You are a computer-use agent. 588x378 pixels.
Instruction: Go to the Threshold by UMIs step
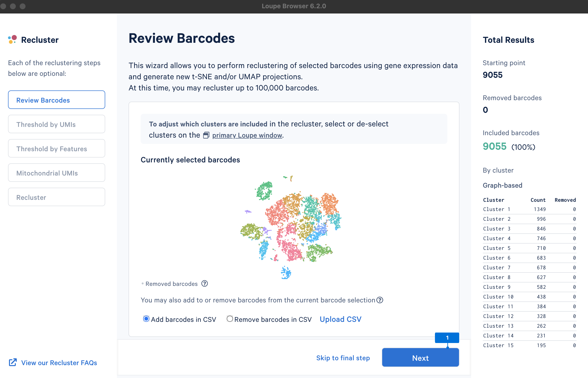57,124
